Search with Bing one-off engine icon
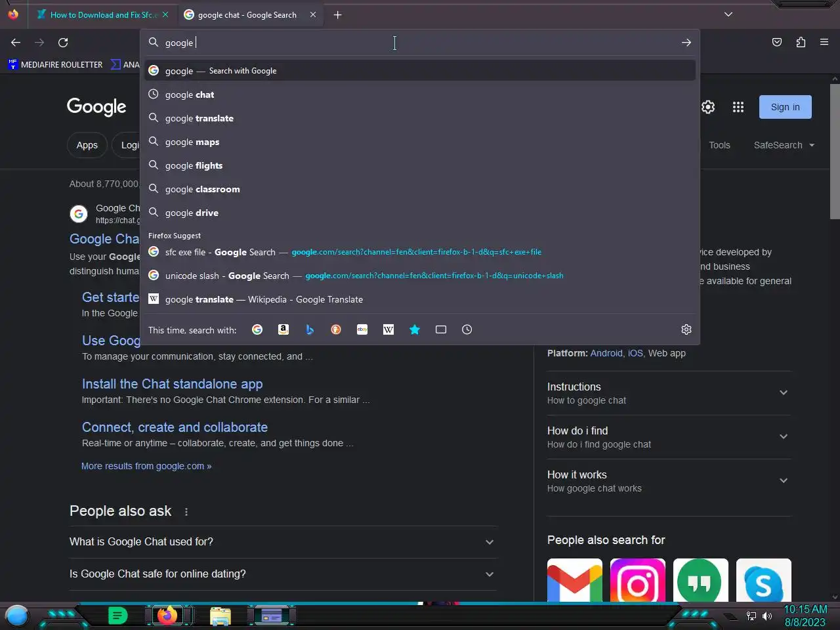840x630 pixels. coord(310,329)
